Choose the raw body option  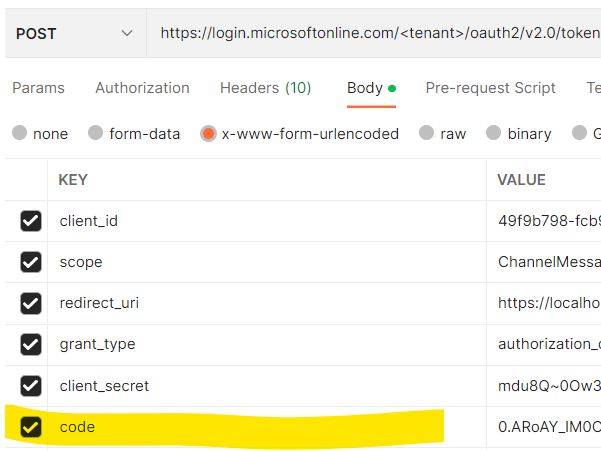[426, 133]
